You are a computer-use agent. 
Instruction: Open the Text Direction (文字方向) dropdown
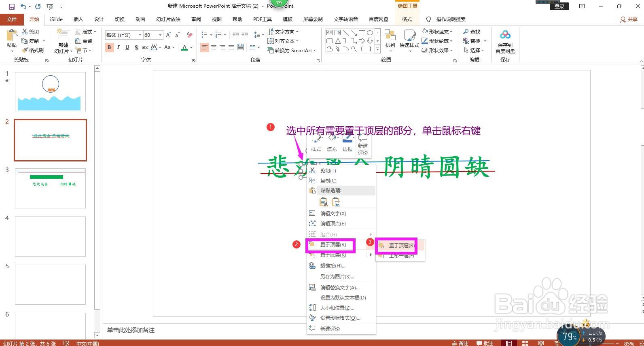coord(283,32)
